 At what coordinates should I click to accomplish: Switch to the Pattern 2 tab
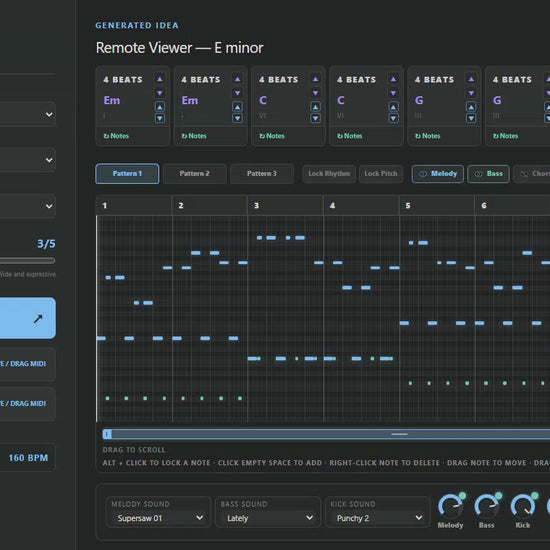[194, 174]
